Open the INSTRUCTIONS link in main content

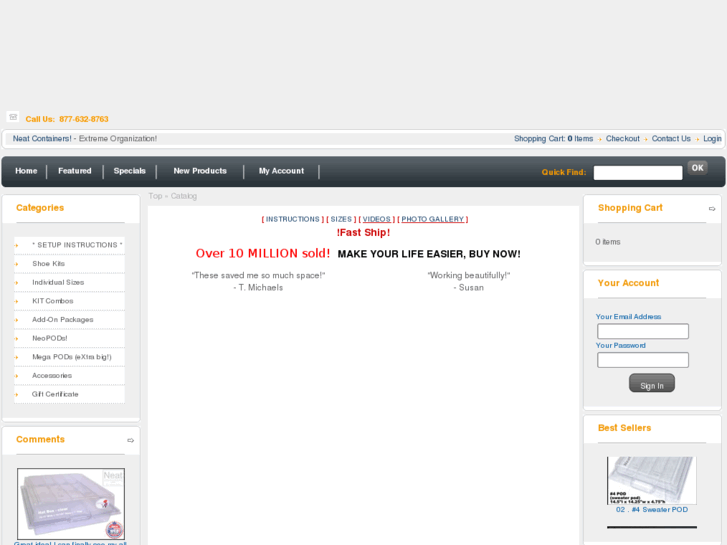pos(293,219)
